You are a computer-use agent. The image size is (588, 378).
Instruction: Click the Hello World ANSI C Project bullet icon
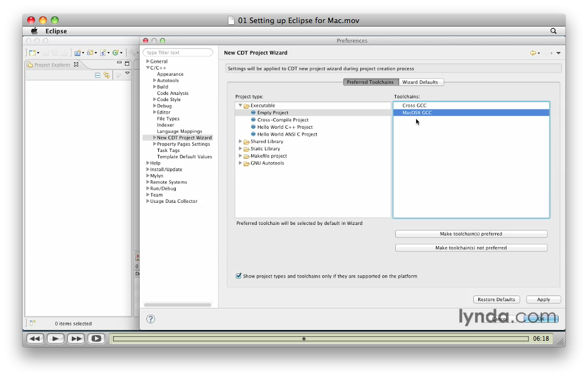point(253,134)
